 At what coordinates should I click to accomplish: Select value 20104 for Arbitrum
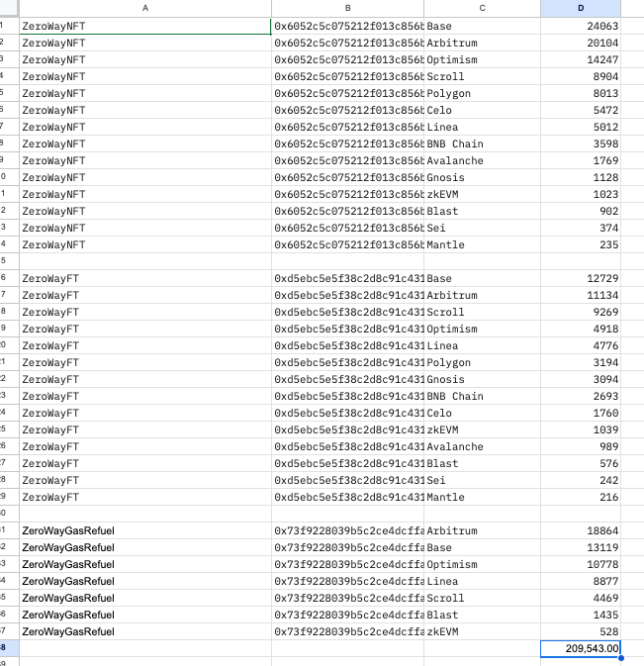pos(581,43)
